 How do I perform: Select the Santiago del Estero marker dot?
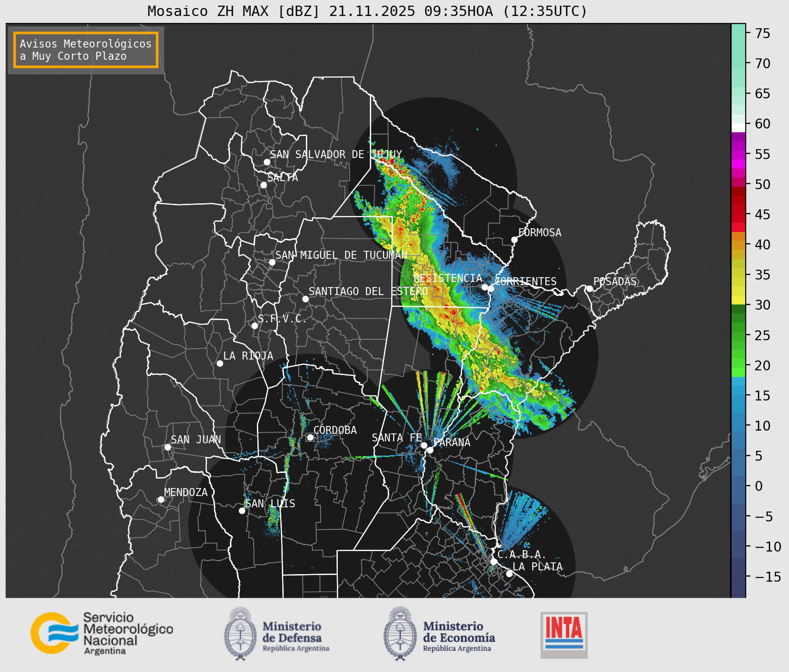click(305, 299)
